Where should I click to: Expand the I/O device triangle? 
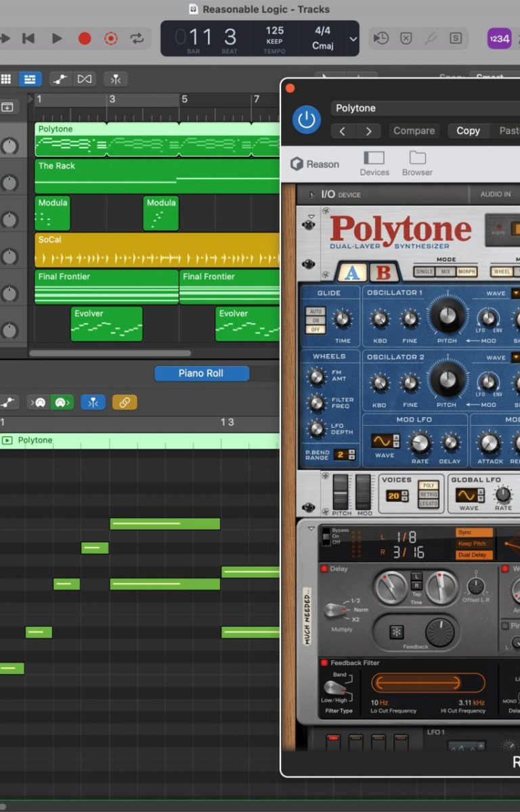(312, 195)
